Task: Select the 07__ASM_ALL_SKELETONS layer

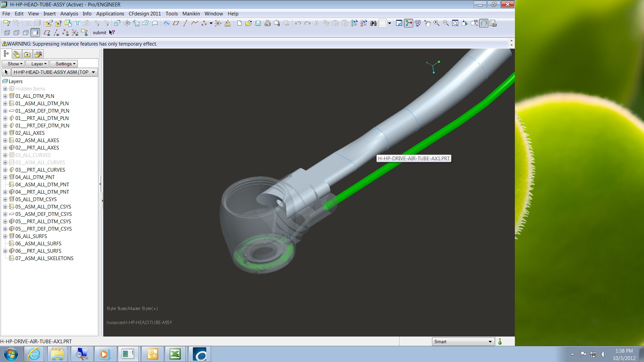Action: pyautogui.click(x=44, y=258)
